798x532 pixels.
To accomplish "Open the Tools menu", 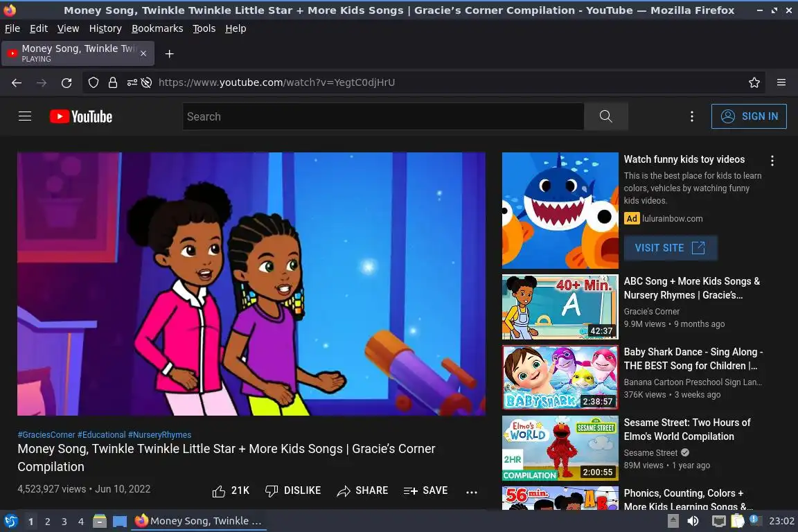I will pos(204,28).
